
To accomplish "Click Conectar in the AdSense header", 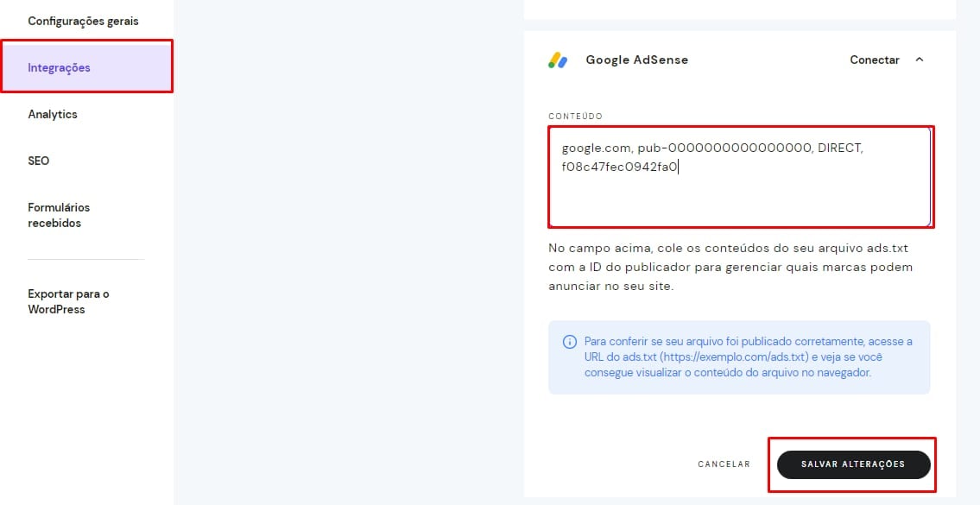I will 874,60.
